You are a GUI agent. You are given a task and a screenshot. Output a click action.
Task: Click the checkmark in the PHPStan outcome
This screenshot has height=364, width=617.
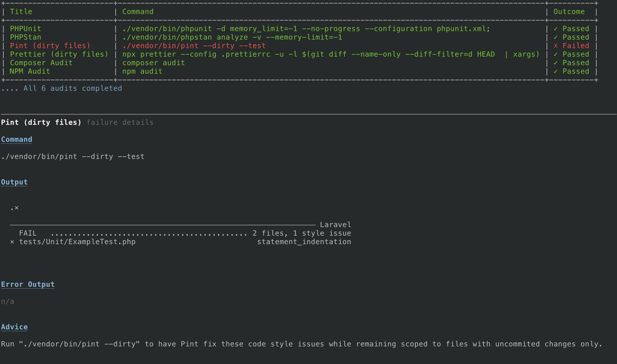click(x=556, y=37)
